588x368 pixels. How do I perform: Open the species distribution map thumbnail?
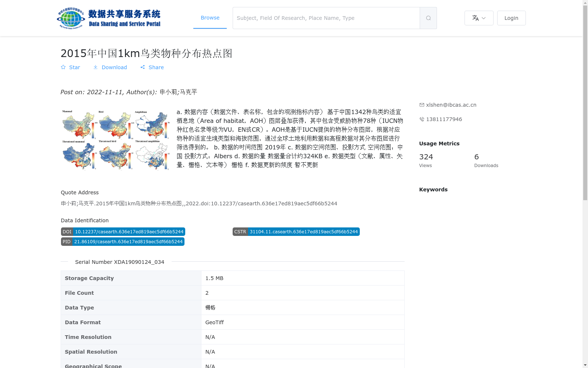115,139
